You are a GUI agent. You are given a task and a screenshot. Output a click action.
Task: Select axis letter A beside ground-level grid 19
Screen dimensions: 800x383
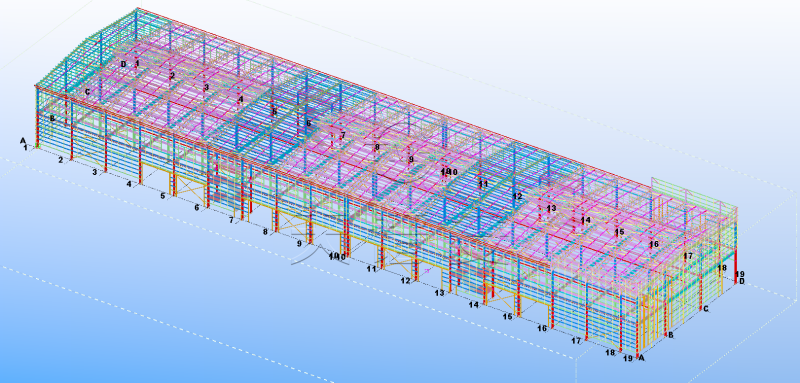tap(642, 358)
